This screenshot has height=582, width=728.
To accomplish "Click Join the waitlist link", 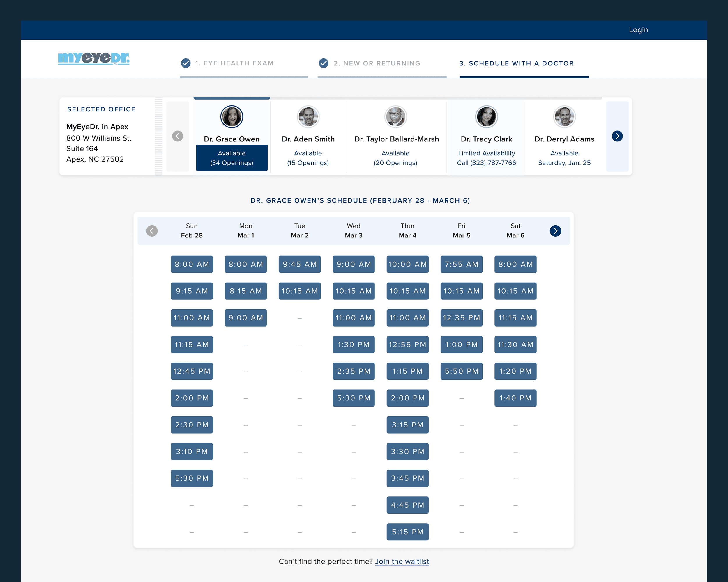I will tap(402, 561).
